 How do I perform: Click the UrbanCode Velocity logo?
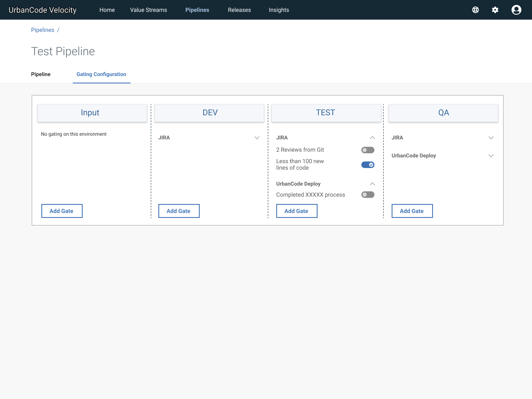[43, 10]
